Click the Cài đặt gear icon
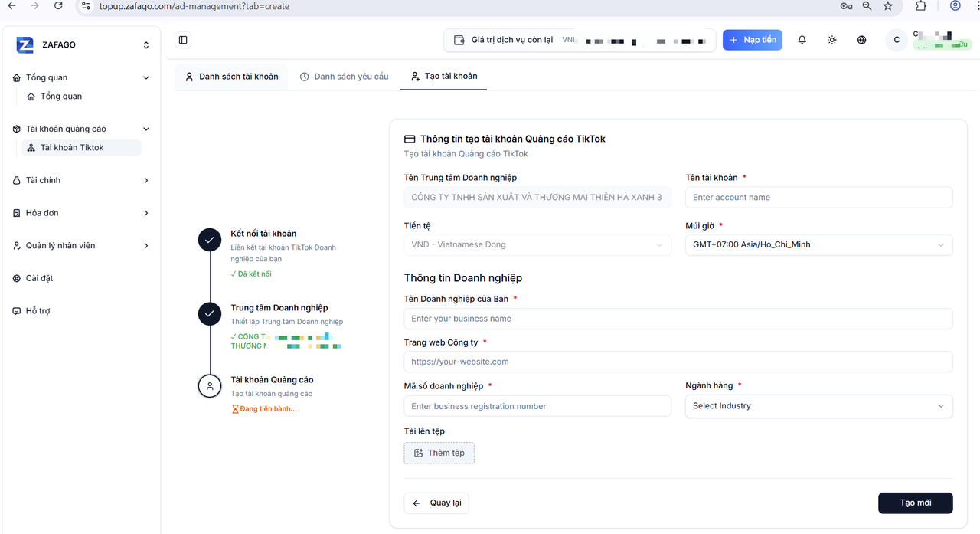Screen dimensions: 980x534 coord(17,278)
